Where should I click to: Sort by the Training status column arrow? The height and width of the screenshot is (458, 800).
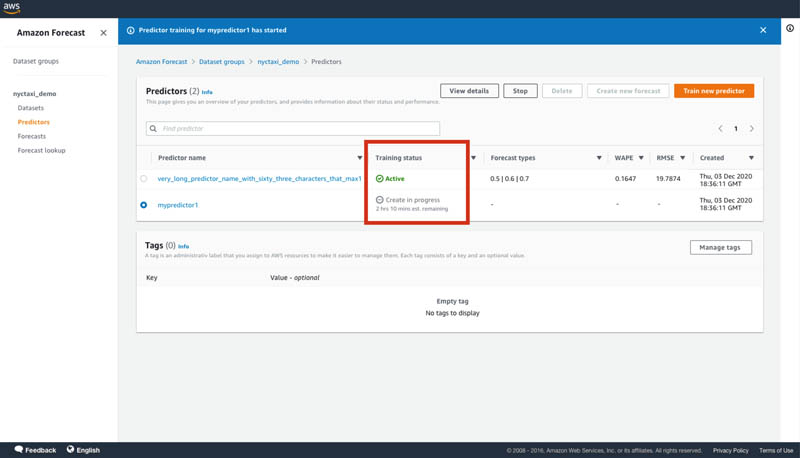[473, 158]
